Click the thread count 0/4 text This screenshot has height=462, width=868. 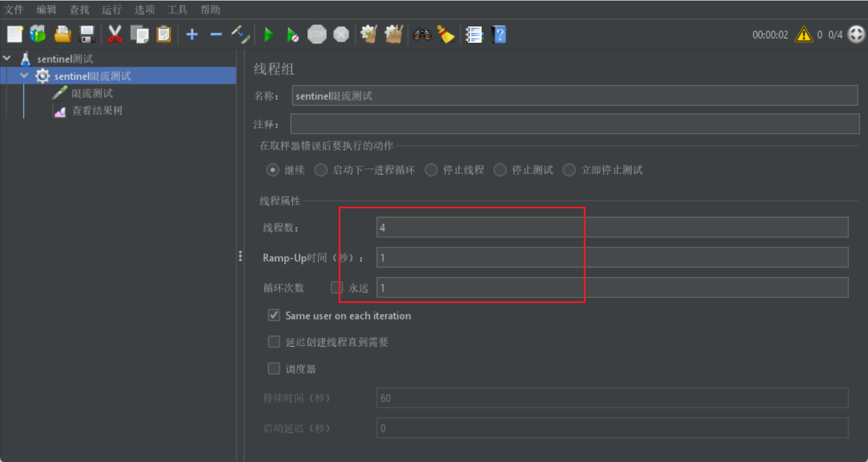click(x=835, y=35)
